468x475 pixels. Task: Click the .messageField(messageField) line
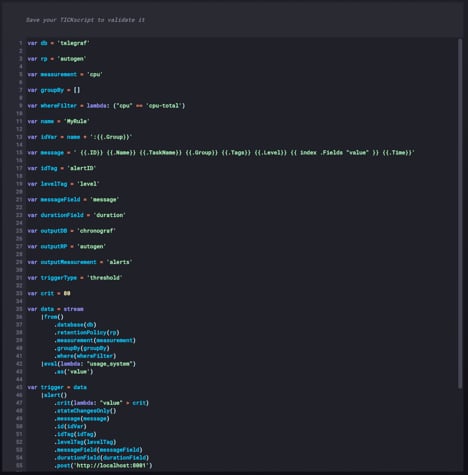point(98,450)
